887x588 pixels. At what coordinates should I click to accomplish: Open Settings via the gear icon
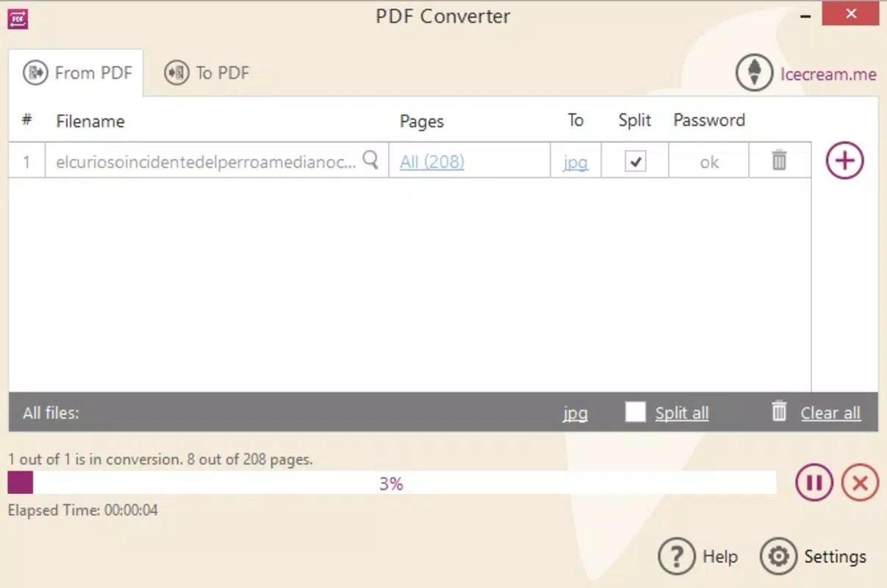click(x=778, y=556)
